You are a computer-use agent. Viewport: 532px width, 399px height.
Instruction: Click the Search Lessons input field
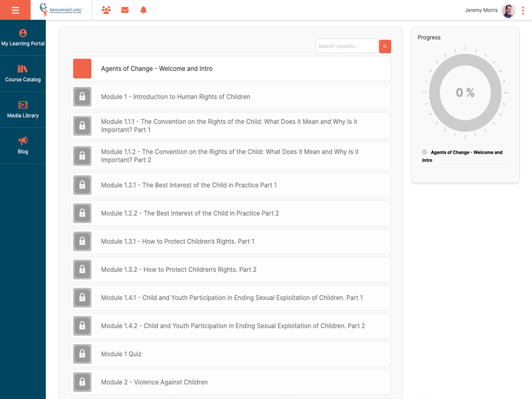346,46
